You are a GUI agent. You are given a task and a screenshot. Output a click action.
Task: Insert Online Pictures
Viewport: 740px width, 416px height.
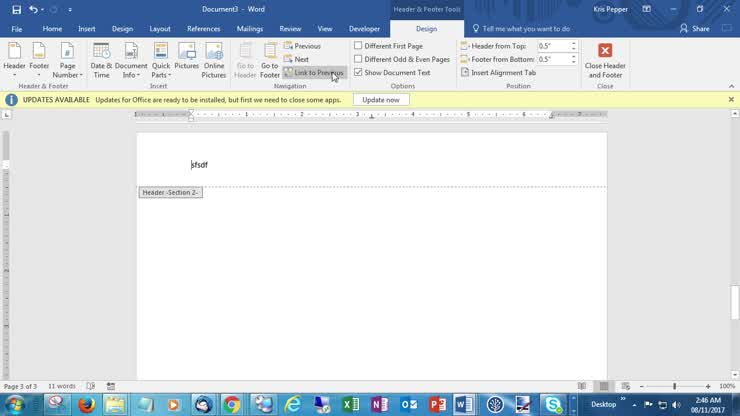pos(214,59)
